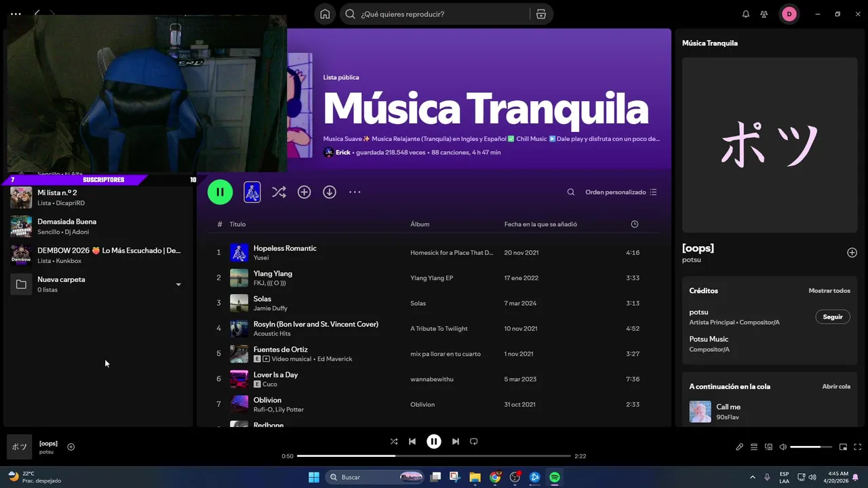The image size is (868, 488).
Task: Toggle Now Playing view microphone icon
Action: pos(740,447)
